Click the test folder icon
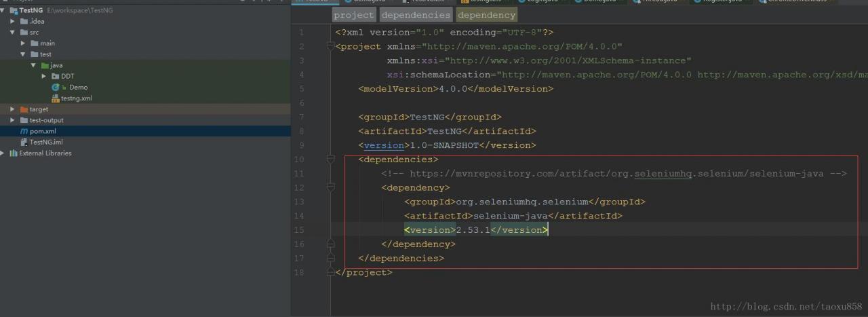This screenshot has width=868, height=317. [34, 54]
